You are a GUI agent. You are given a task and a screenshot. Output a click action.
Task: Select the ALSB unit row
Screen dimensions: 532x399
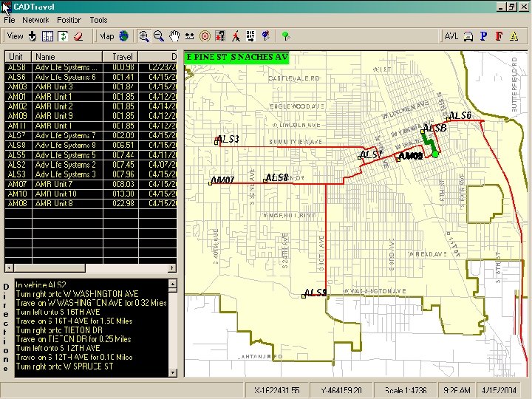point(91,67)
